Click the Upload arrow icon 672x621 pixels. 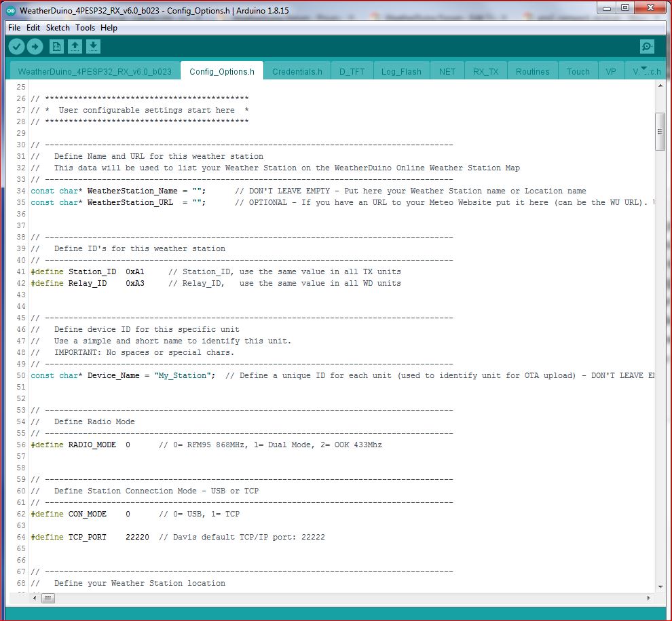[x=35, y=46]
